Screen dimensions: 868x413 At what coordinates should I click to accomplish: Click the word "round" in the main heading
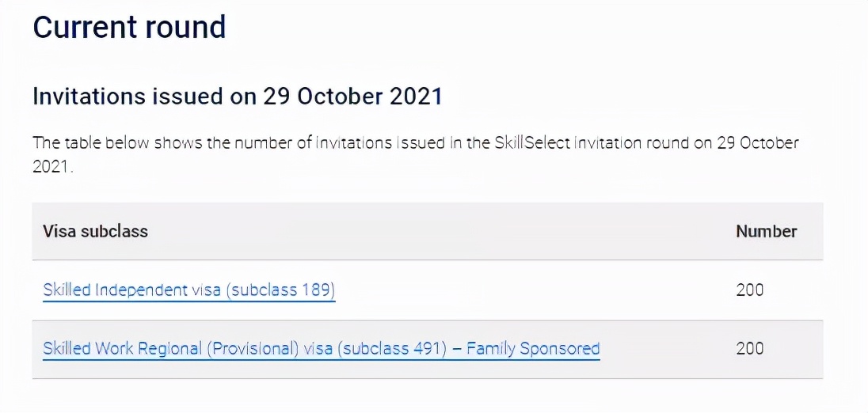tap(185, 27)
